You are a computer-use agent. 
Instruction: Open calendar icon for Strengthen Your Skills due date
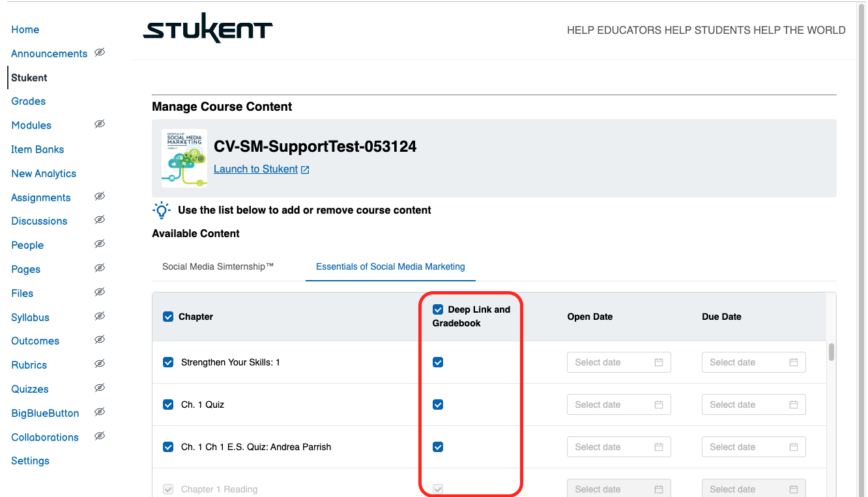[x=794, y=362]
